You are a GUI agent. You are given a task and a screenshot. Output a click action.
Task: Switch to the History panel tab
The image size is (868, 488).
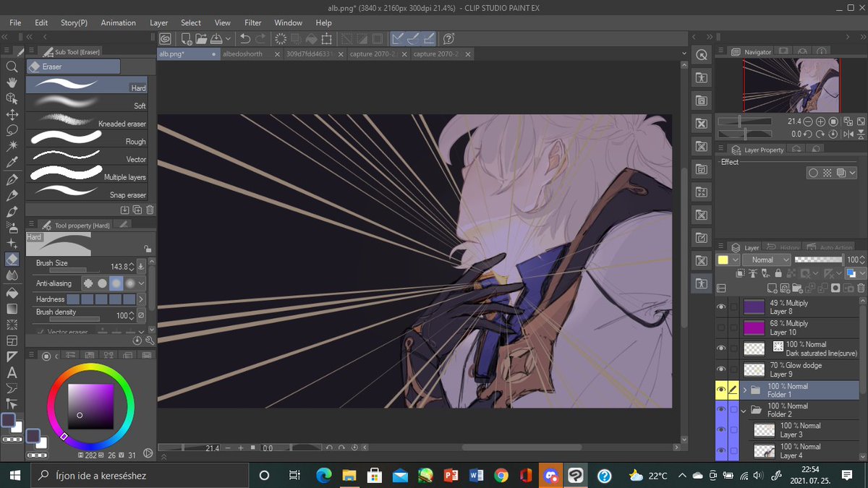tap(784, 247)
